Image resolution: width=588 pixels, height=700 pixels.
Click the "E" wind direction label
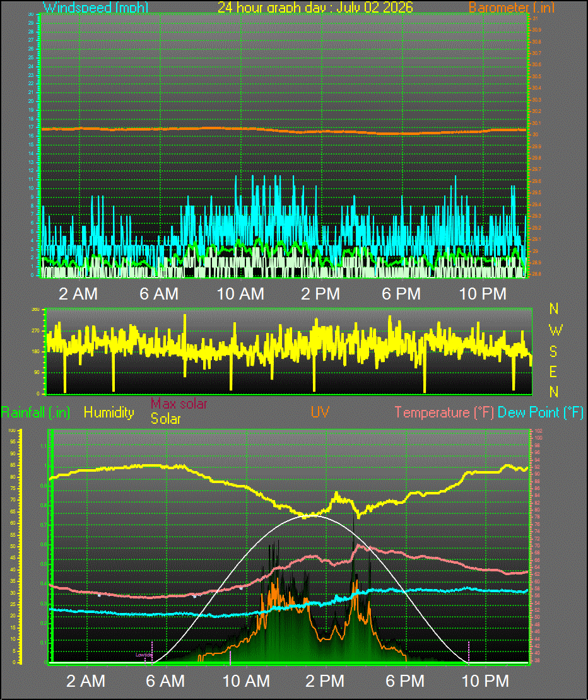click(553, 372)
